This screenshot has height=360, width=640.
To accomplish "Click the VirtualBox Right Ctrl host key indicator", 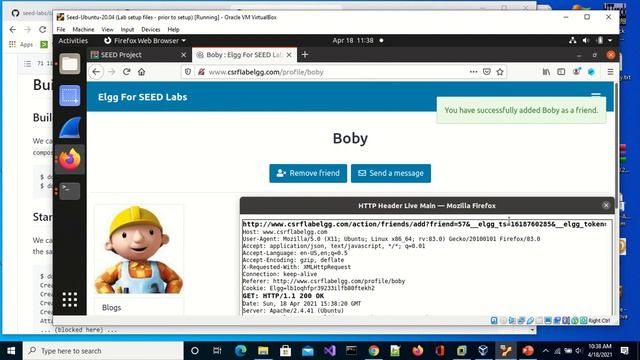I will tap(599, 320).
